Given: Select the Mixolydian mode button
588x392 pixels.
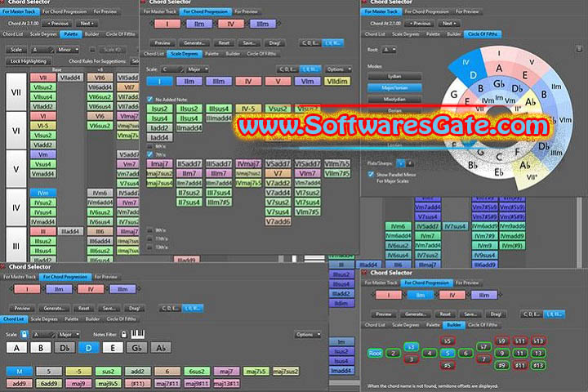Looking at the screenshot, I should [394, 100].
